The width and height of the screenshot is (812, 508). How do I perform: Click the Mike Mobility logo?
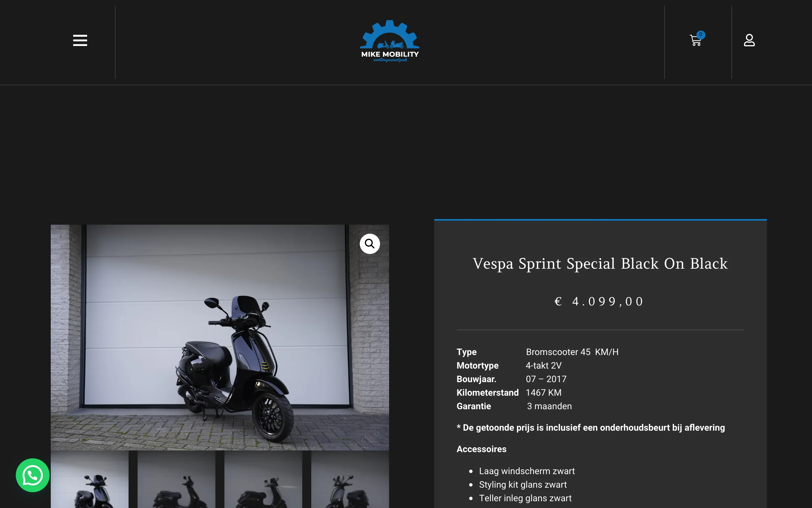pyautogui.click(x=390, y=41)
